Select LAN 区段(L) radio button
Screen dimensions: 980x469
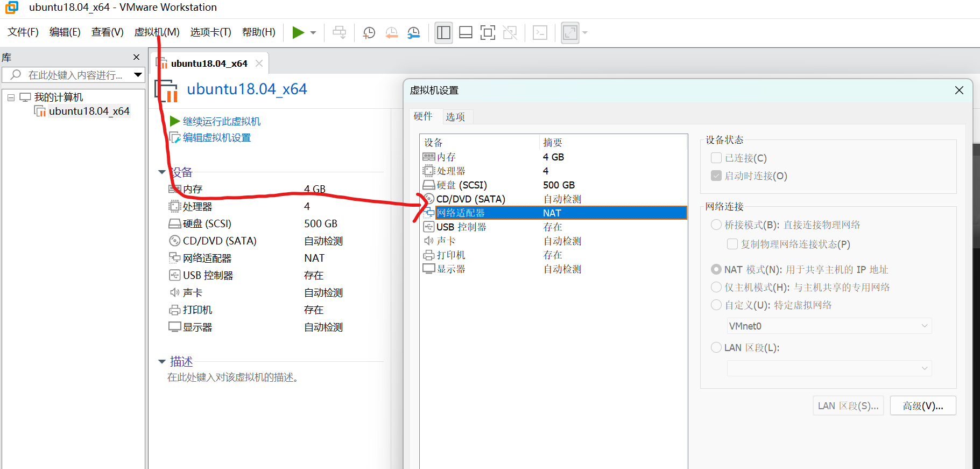(716, 347)
